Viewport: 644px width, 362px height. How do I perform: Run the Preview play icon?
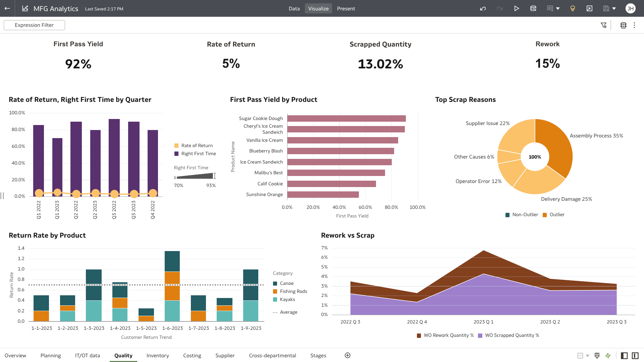pos(517,8)
